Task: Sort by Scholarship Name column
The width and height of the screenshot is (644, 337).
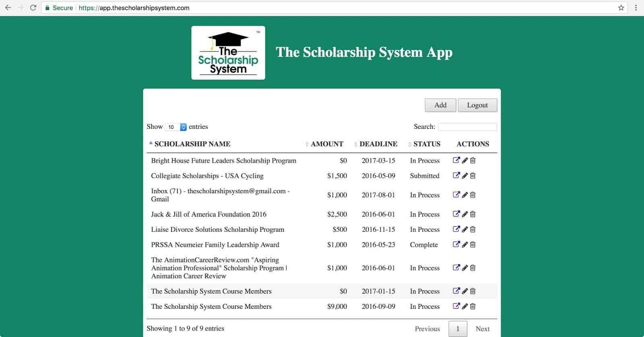Action: [x=192, y=144]
